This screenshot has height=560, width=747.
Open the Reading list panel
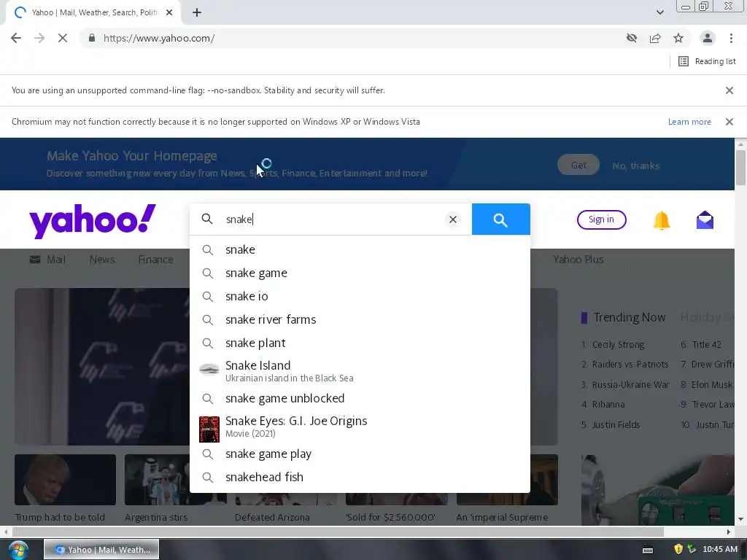click(x=707, y=61)
